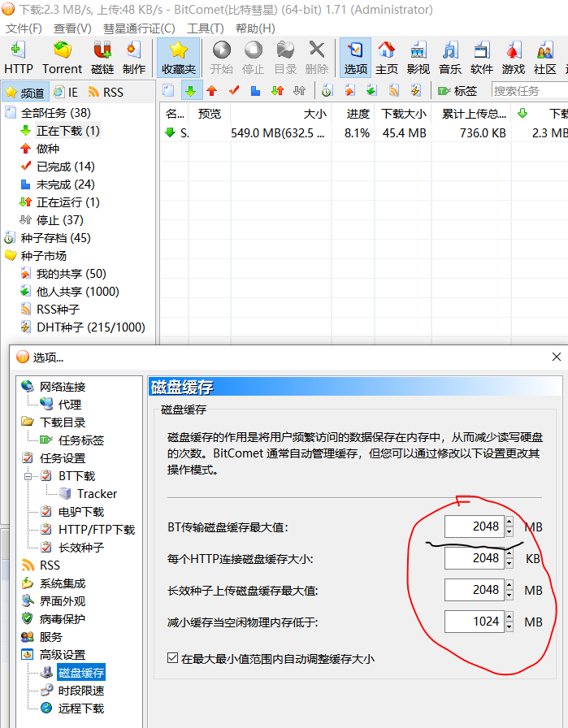Switch to the IE tab
The width and height of the screenshot is (568, 728).
pyautogui.click(x=66, y=93)
